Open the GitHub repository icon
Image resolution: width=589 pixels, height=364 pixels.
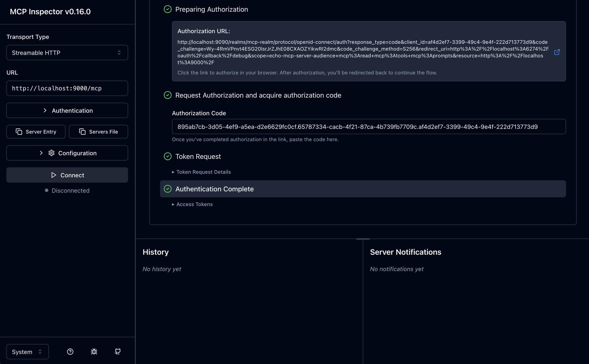(x=117, y=351)
